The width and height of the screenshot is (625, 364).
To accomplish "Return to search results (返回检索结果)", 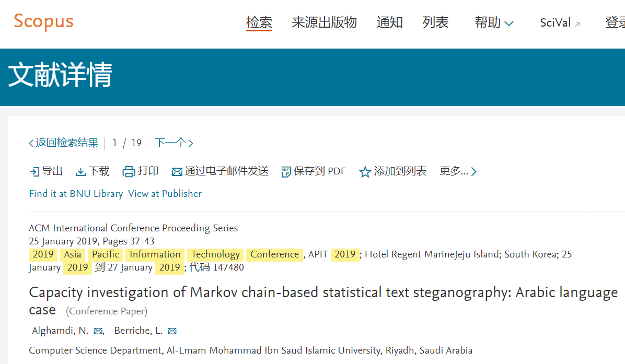I will click(x=64, y=143).
